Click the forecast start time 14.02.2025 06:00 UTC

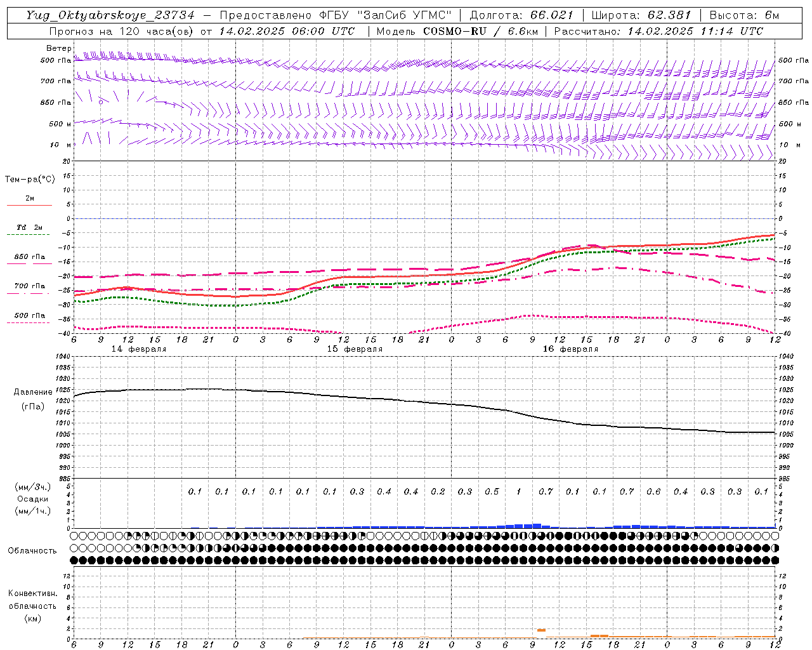coord(287,31)
